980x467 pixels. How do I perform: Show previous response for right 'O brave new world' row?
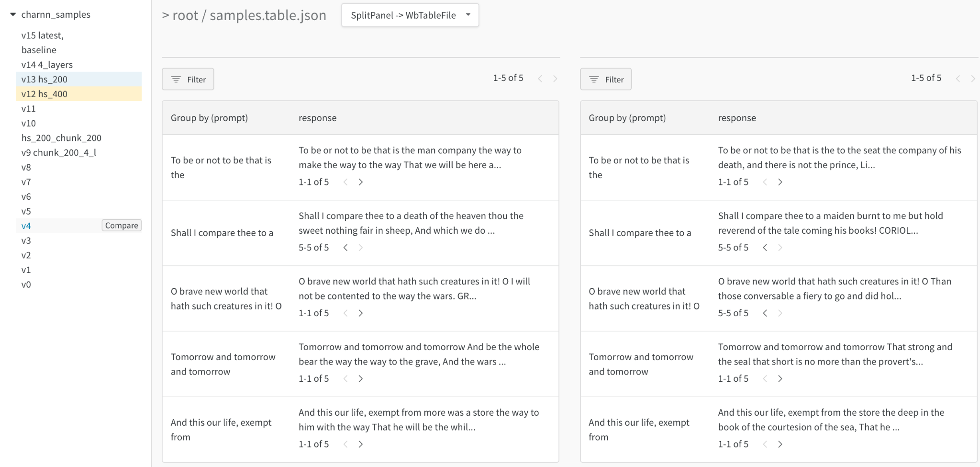tap(765, 313)
